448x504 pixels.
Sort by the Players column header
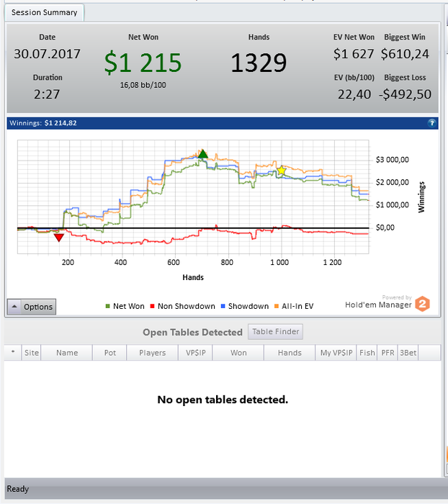(153, 353)
